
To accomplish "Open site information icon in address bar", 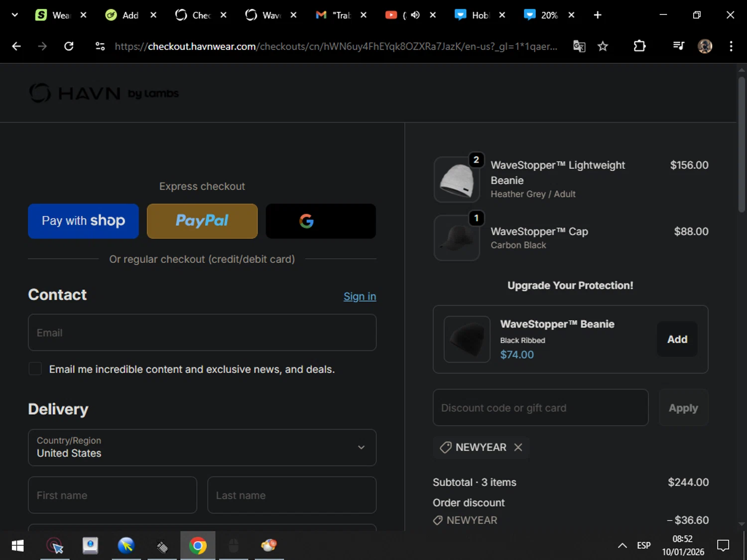I will (100, 46).
